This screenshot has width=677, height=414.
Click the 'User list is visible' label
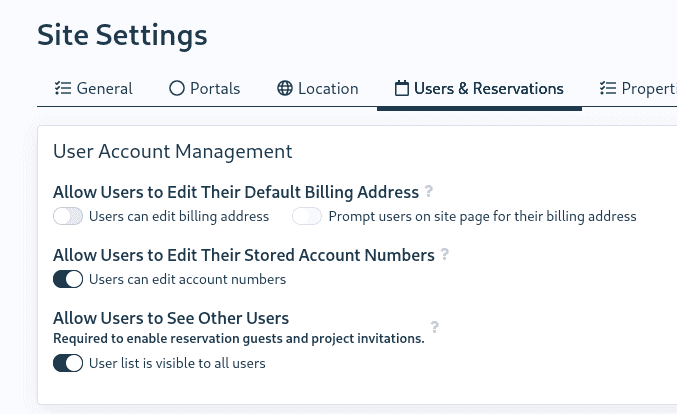177,363
